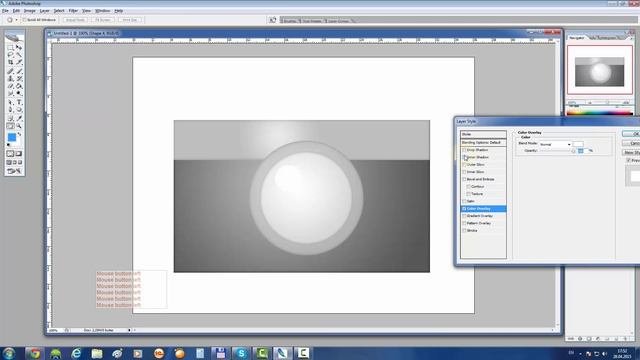The height and width of the screenshot is (360, 640).
Task: Select the Dodge tool
Action: 19,93
